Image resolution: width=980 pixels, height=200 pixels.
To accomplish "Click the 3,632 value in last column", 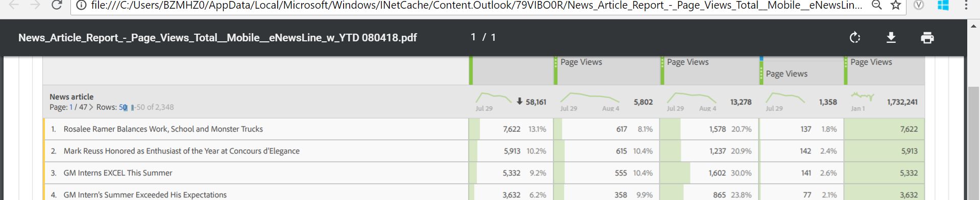I will (909, 195).
